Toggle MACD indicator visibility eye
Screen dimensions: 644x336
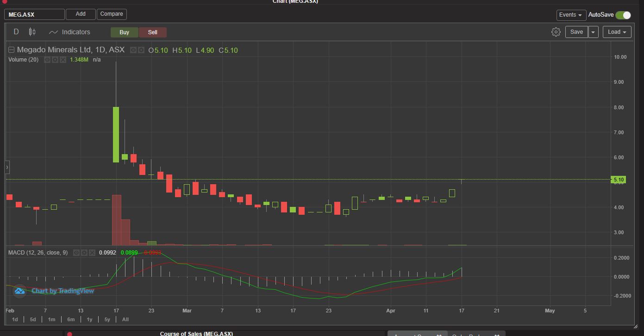tap(76, 253)
